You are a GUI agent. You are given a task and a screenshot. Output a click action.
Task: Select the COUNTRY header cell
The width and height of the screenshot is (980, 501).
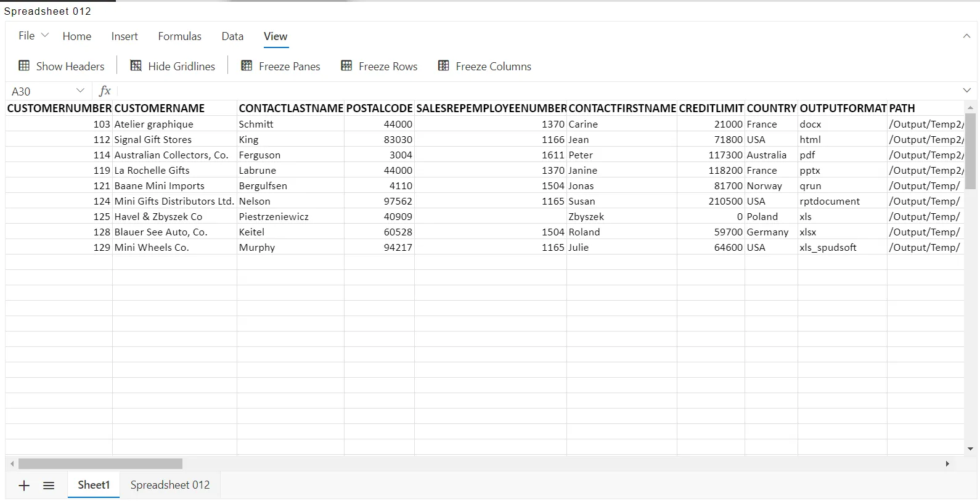[772, 108]
